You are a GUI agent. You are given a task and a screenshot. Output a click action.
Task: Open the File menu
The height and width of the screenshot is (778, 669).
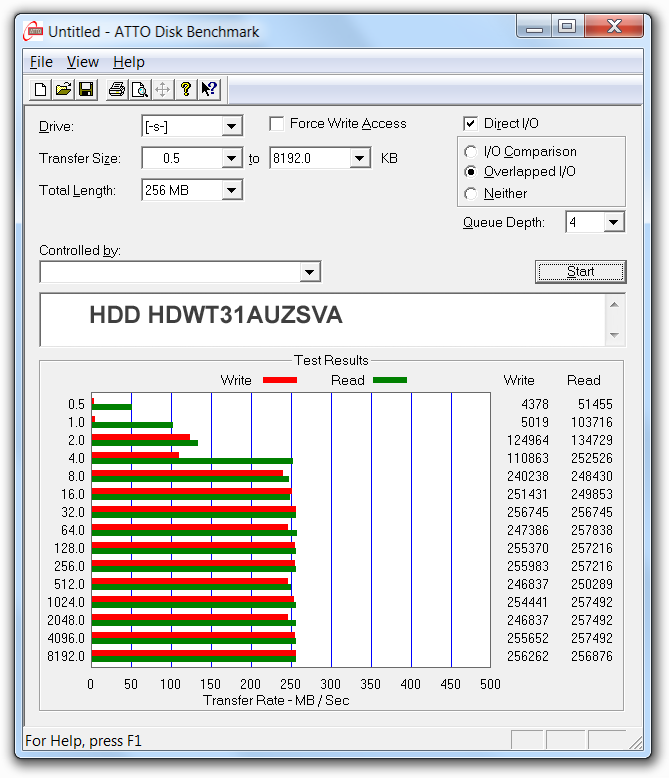(41, 62)
